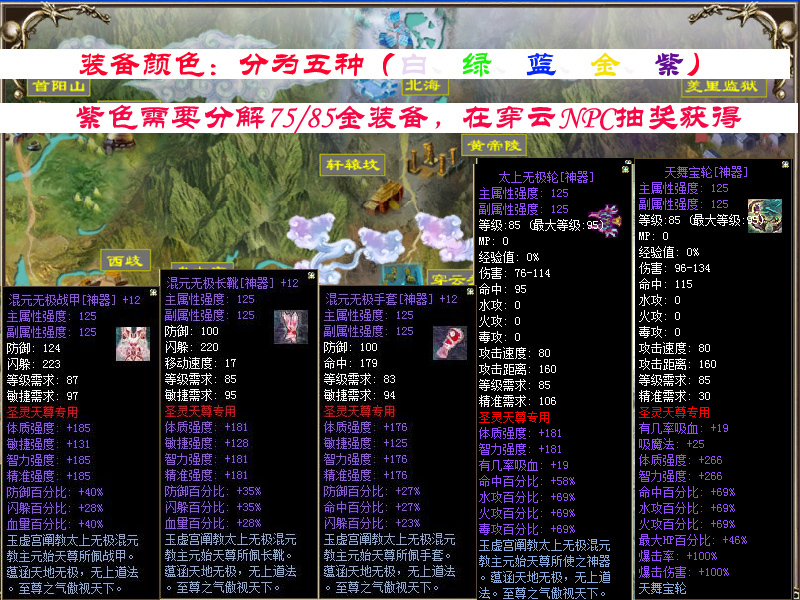Click the 混元无极长靴[神器] +12 title
800x600 pixels.
pyautogui.click(x=233, y=283)
